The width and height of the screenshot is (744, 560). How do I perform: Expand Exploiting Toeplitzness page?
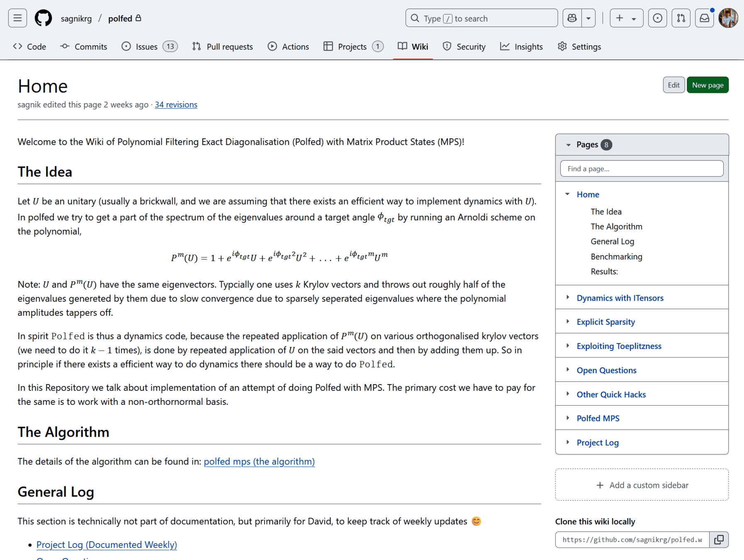click(x=567, y=346)
